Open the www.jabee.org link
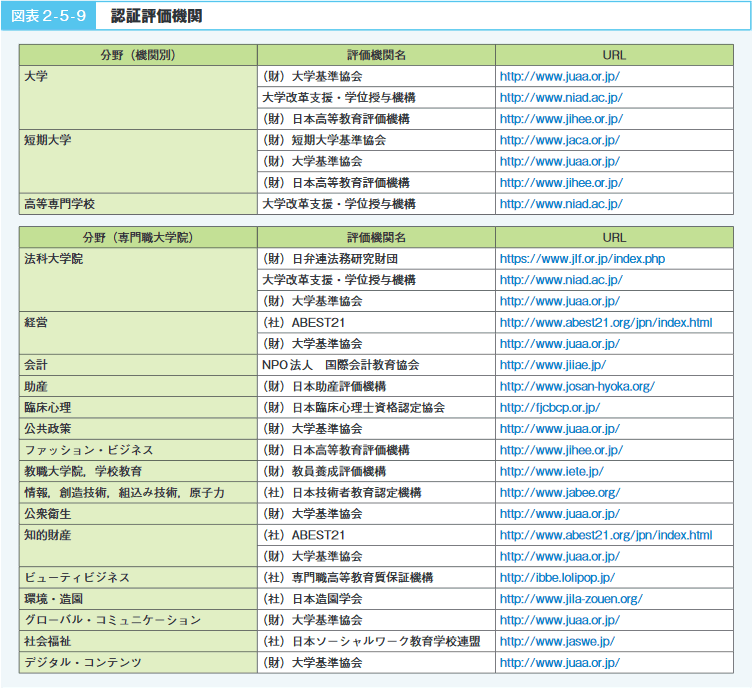The image size is (753, 688). point(560,493)
